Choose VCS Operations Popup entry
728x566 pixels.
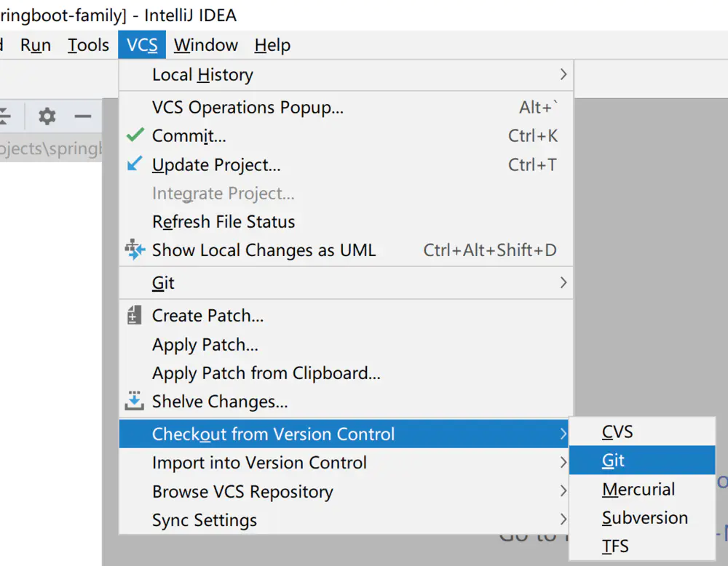pos(347,107)
